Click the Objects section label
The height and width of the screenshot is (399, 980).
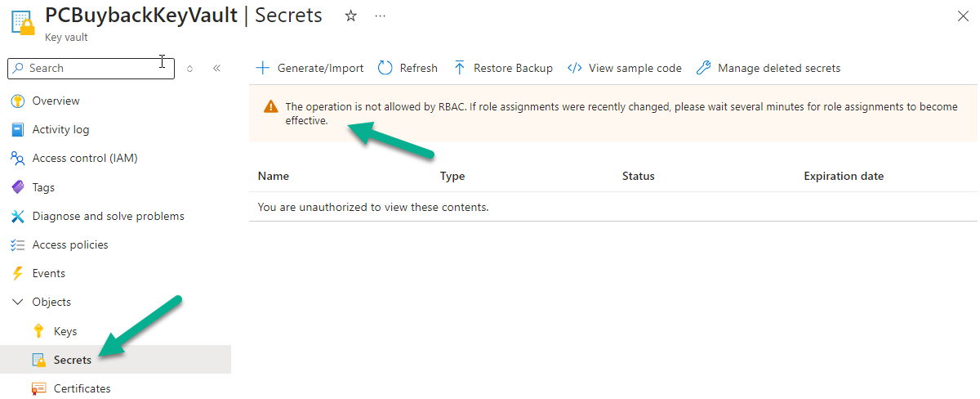[x=51, y=302]
